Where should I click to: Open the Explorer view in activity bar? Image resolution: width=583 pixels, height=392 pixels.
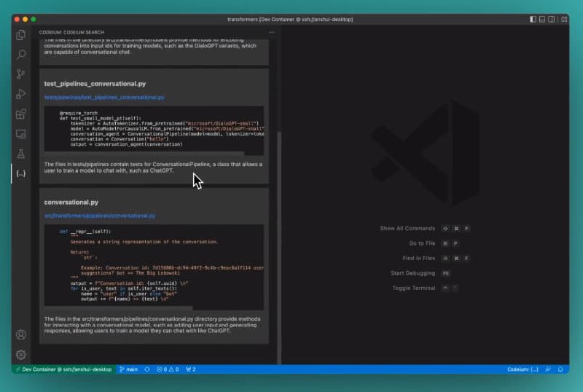pyautogui.click(x=21, y=34)
